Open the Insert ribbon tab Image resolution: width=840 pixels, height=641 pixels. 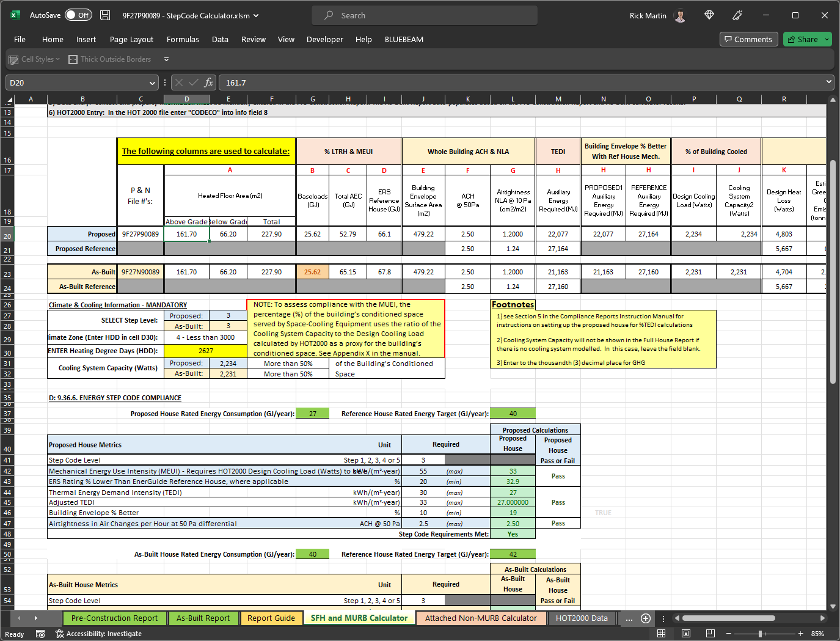tap(86, 39)
